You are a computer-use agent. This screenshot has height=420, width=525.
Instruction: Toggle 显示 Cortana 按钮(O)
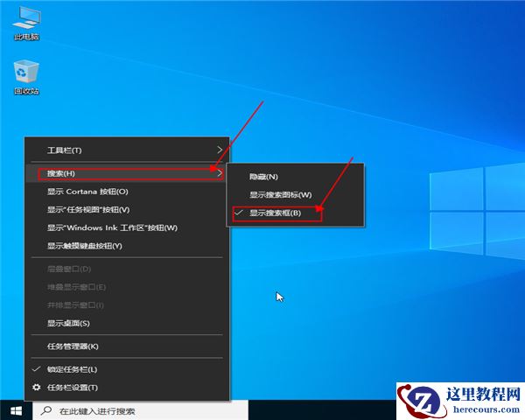[x=127, y=192]
